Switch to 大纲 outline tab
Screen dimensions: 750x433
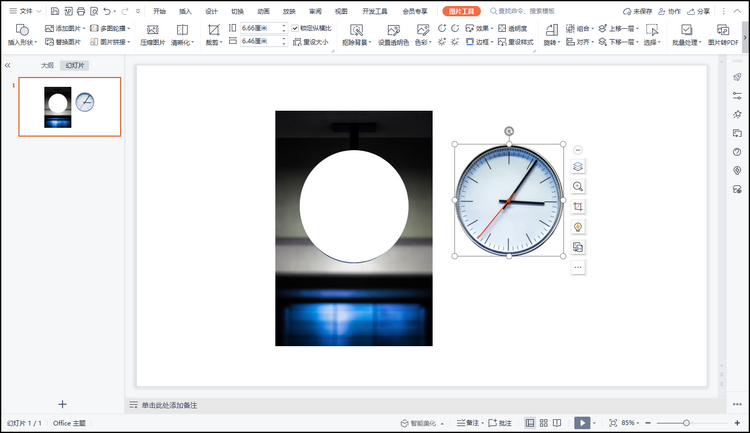coord(47,66)
